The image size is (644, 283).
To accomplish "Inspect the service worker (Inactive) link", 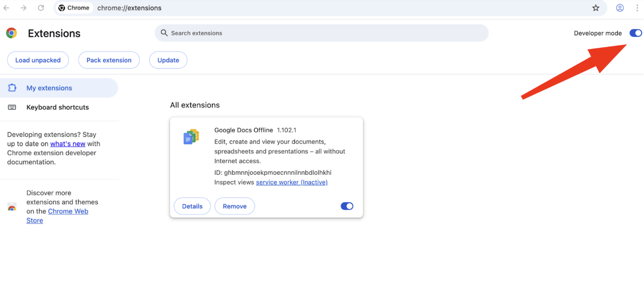I will tap(292, 182).
